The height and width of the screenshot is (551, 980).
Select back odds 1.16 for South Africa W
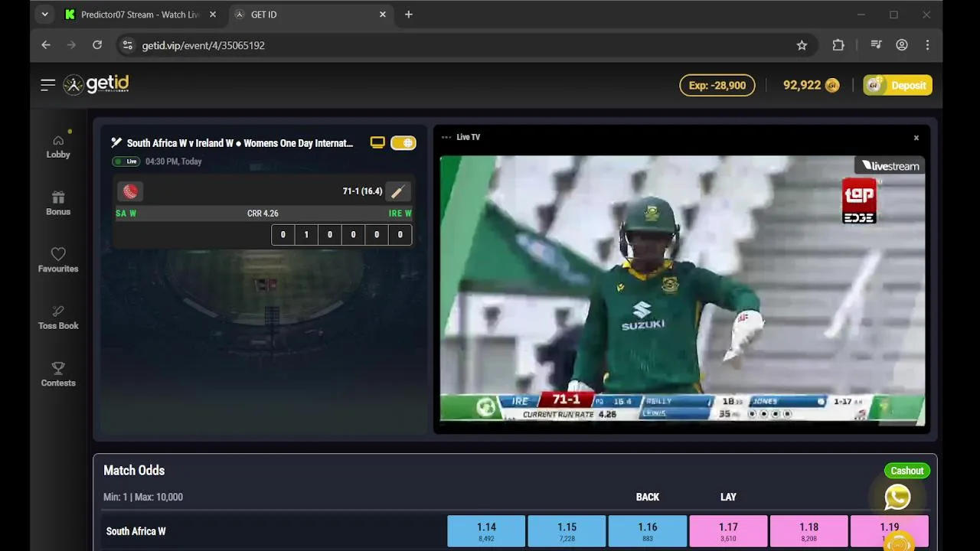(x=648, y=531)
